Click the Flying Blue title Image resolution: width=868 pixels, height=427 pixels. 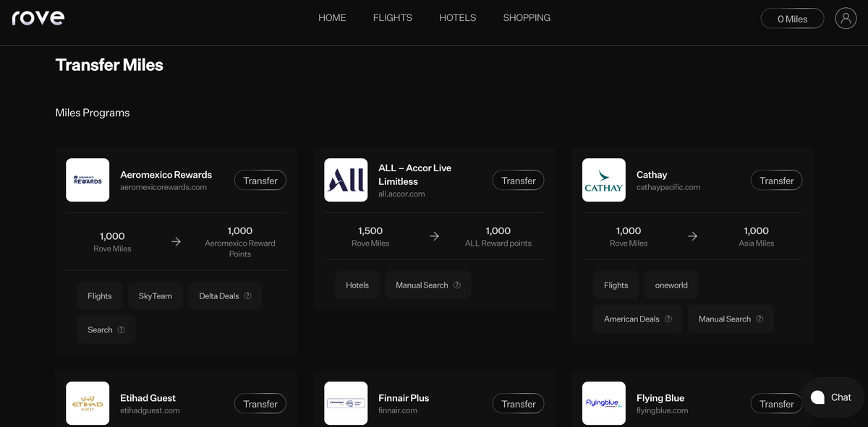(x=660, y=398)
